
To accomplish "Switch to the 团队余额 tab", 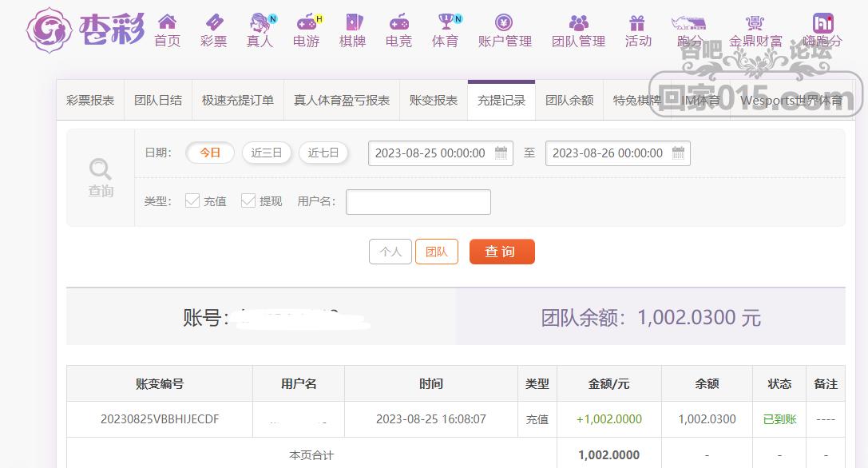I will click(x=569, y=101).
